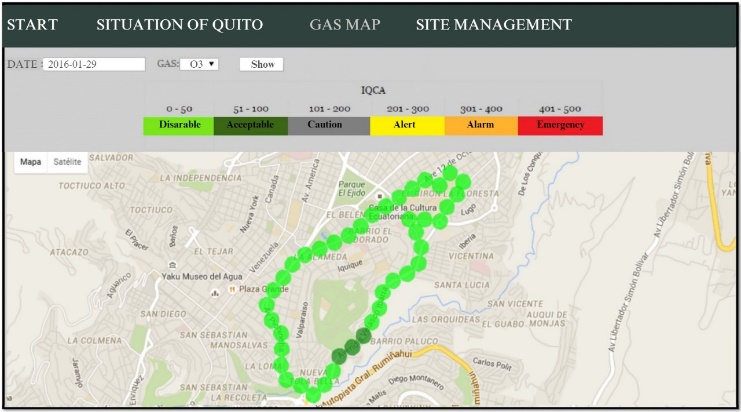Open the START menu item
This screenshot has width=741, height=412.
point(32,25)
